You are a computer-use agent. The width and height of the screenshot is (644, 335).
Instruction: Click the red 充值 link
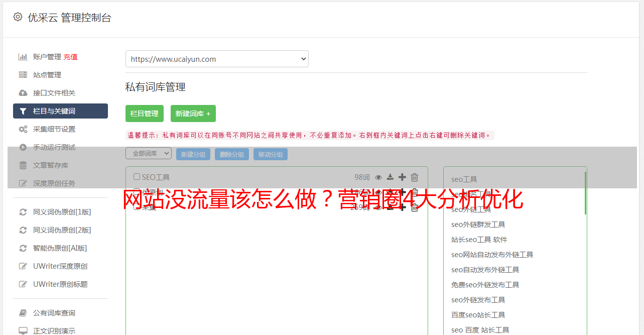pyautogui.click(x=70, y=57)
